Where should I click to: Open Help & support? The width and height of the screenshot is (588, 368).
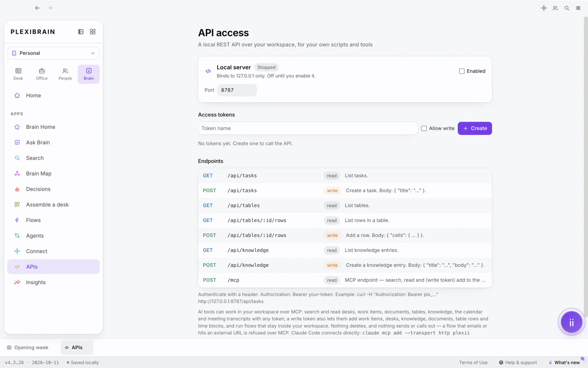point(518,362)
